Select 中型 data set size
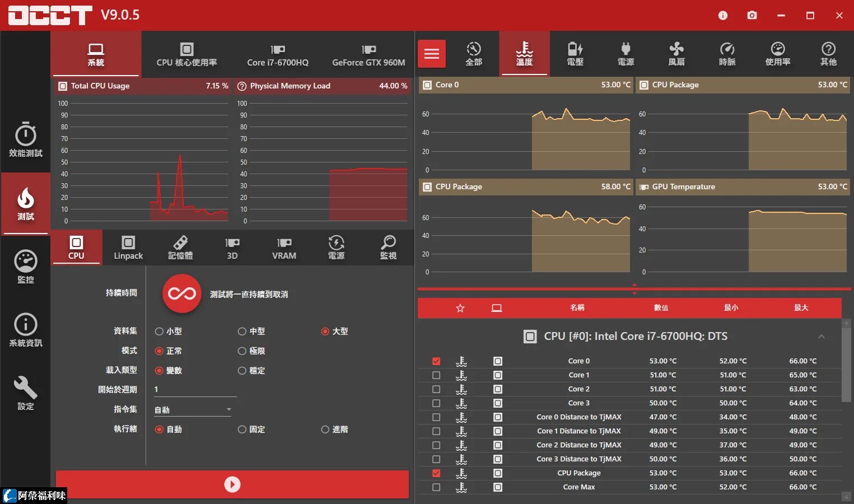The height and width of the screenshot is (504, 854). coord(251,332)
